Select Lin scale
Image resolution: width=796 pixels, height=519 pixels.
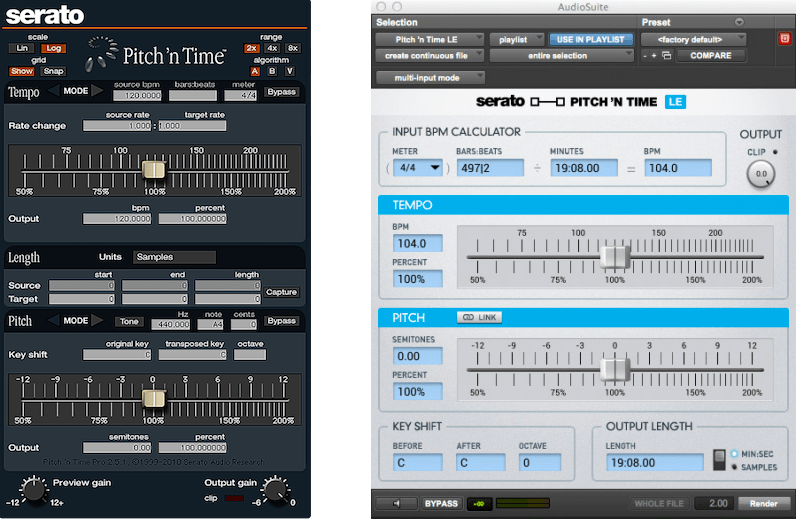tap(22, 48)
